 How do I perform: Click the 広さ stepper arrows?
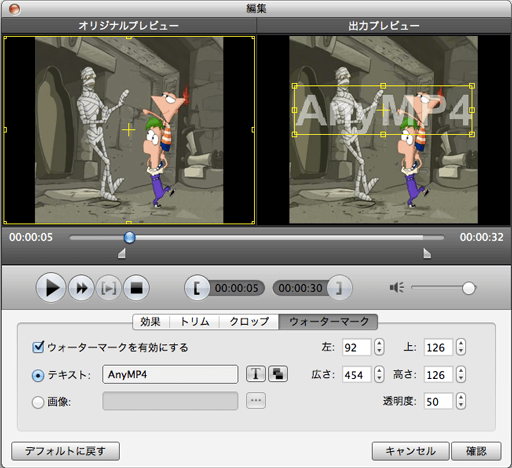[x=379, y=374]
